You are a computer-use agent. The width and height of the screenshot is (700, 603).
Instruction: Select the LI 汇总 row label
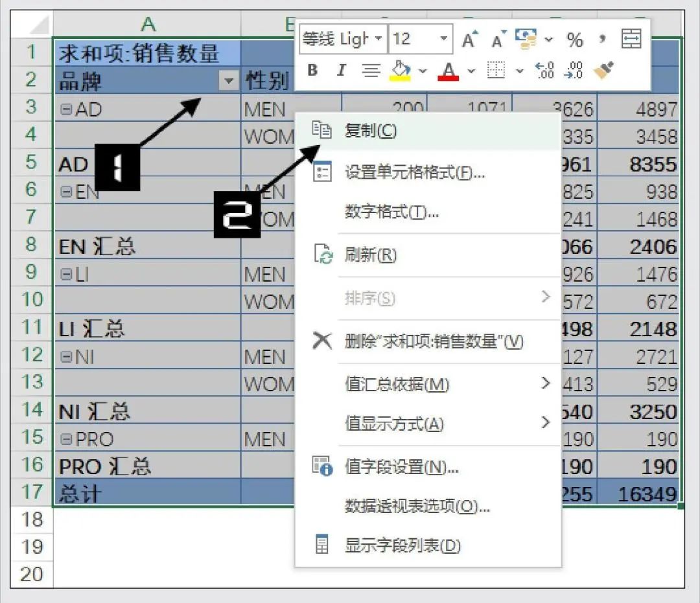pos(147,329)
